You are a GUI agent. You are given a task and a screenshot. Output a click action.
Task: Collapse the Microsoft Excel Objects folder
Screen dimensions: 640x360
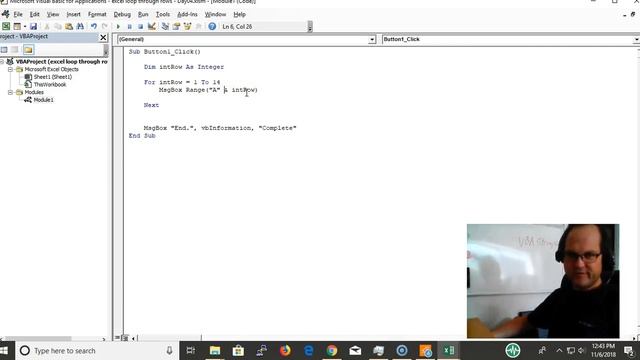coord(10,69)
